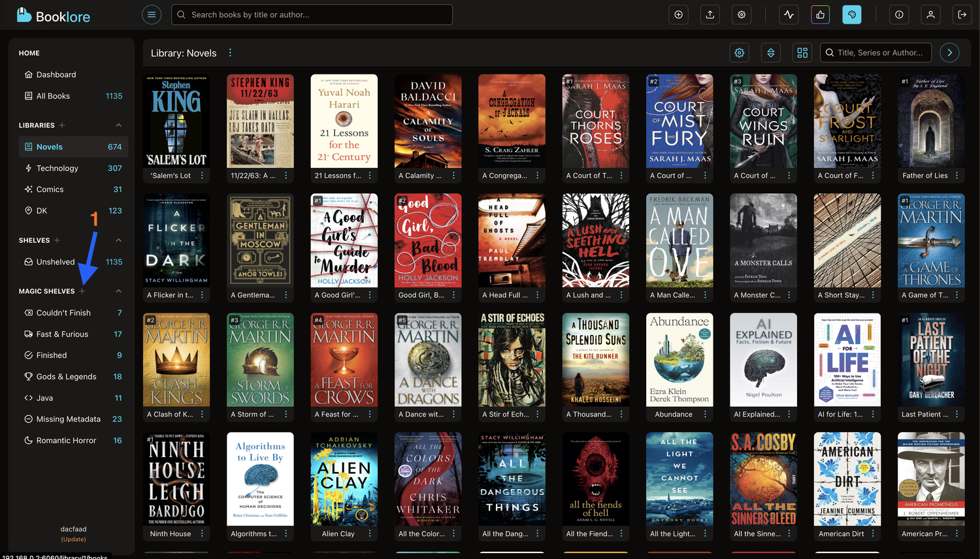Click the logout icon
Screen dimensions: 980x559
(962, 14)
